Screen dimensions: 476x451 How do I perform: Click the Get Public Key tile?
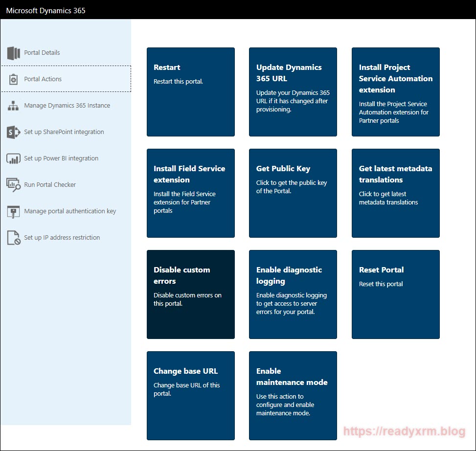(293, 193)
